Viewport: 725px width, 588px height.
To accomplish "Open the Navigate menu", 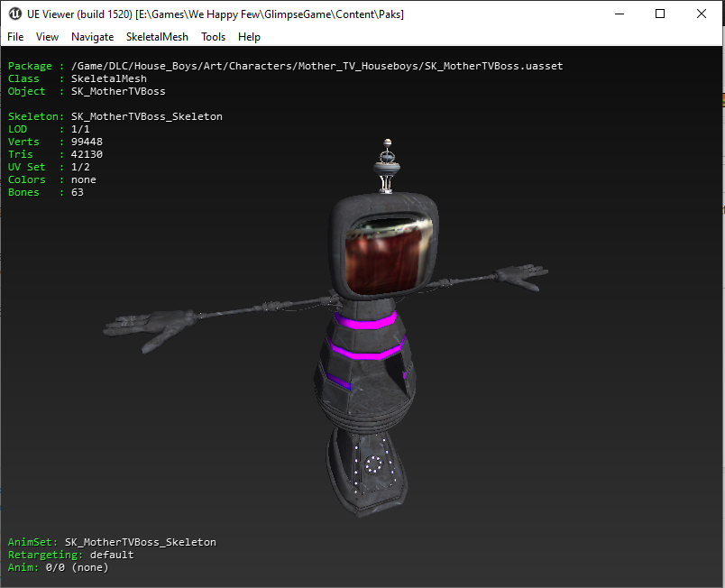I will (x=93, y=37).
